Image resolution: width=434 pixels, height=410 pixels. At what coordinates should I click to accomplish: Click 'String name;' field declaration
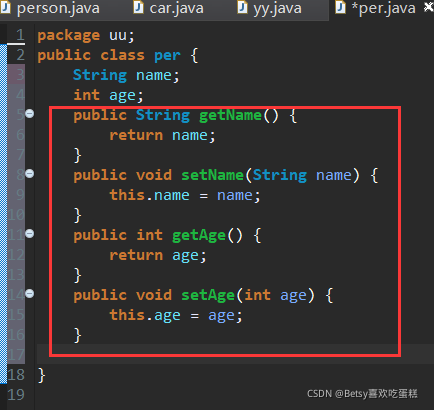point(126,75)
